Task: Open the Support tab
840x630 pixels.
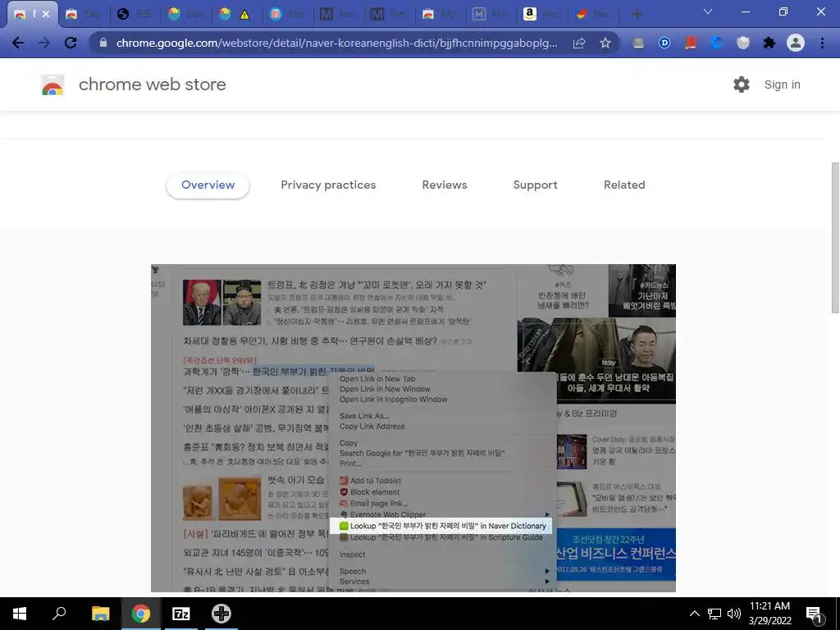Action: pos(535,185)
